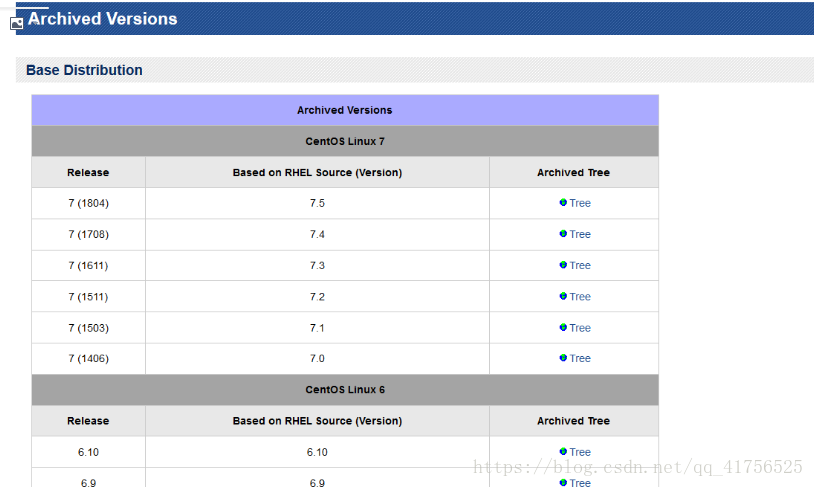The height and width of the screenshot is (487, 814).
Task: Select release cell 7 (1503)
Action: (88, 328)
